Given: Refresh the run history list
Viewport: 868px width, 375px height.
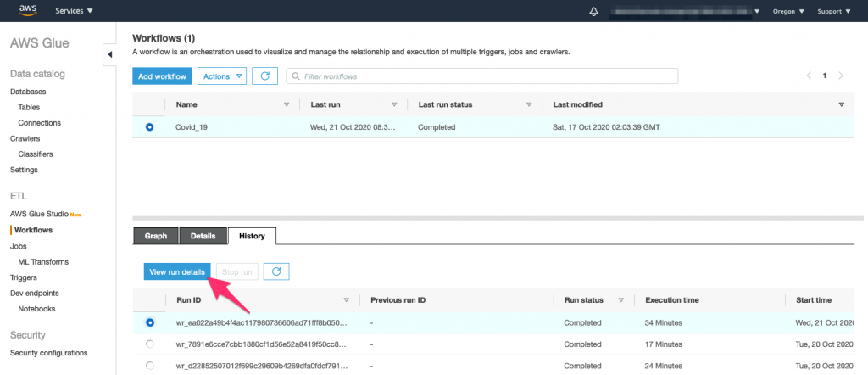Looking at the screenshot, I should click(277, 271).
